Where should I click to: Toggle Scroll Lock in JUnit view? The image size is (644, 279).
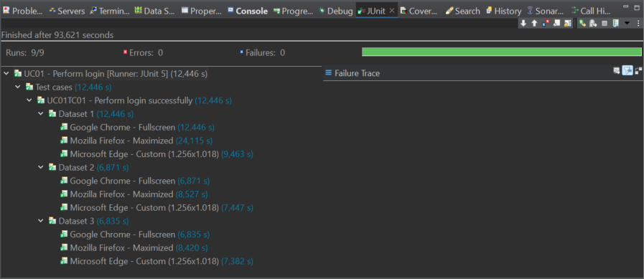pos(568,24)
